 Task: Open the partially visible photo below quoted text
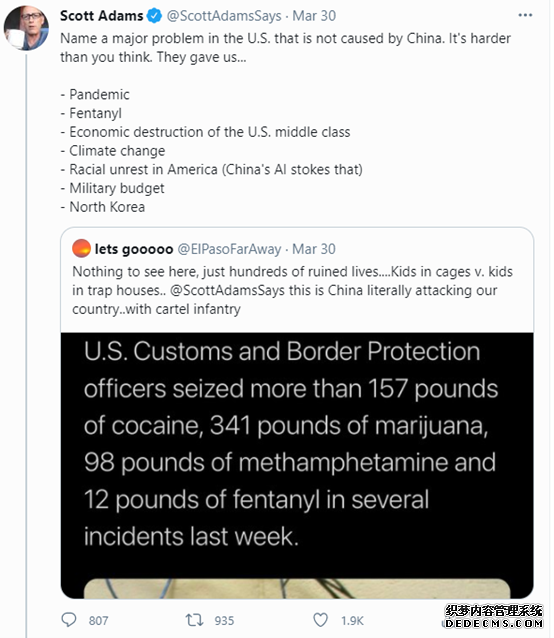[x=297, y=588]
